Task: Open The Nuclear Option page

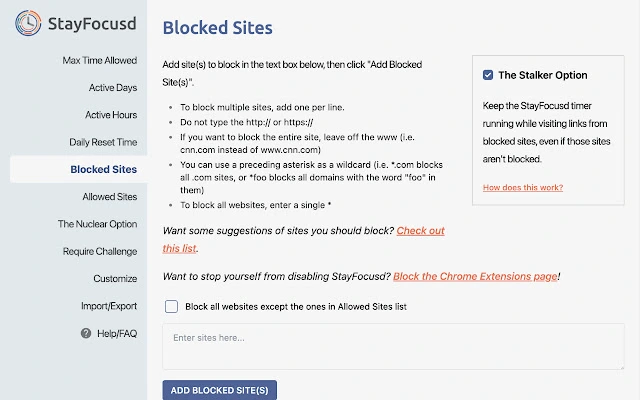Action: [x=98, y=224]
